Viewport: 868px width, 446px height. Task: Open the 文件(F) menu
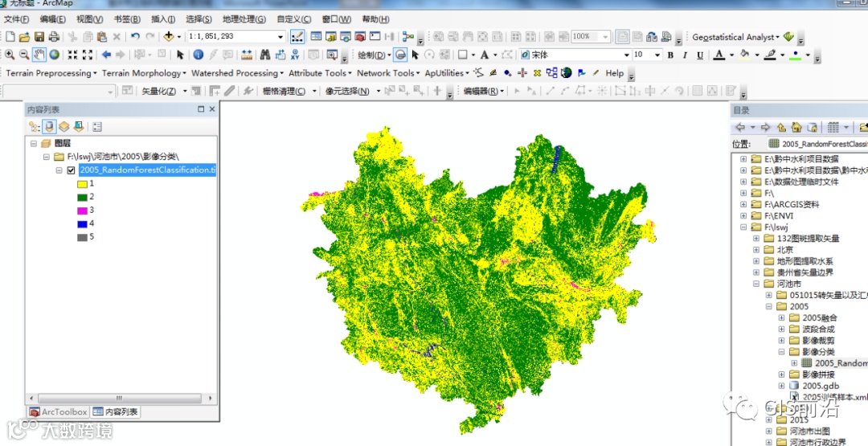tap(17, 19)
